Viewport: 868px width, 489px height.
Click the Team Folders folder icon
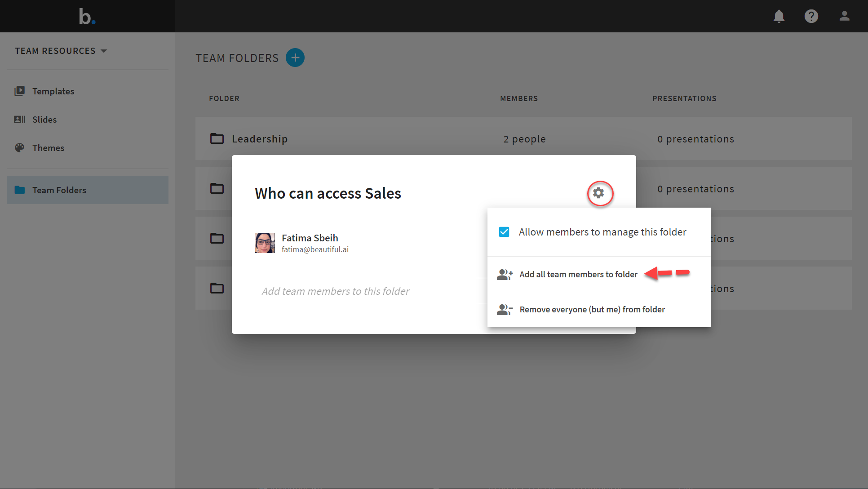pos(20,190)
